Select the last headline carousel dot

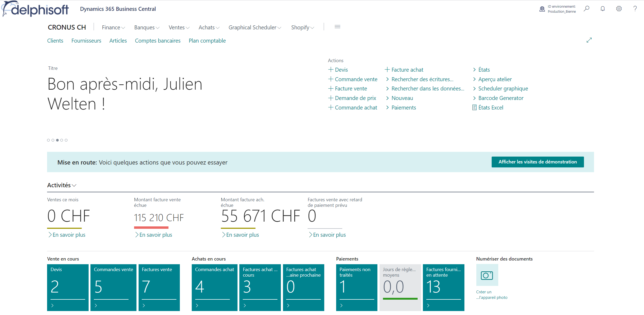[66, 140]
